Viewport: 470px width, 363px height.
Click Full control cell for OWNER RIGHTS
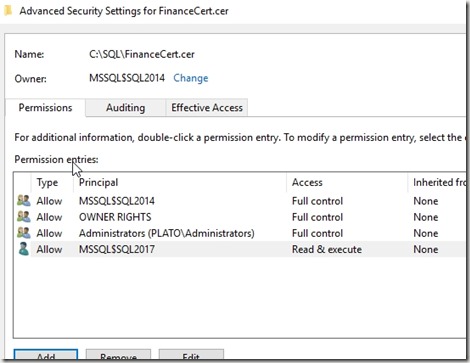[x=317, y=217]
